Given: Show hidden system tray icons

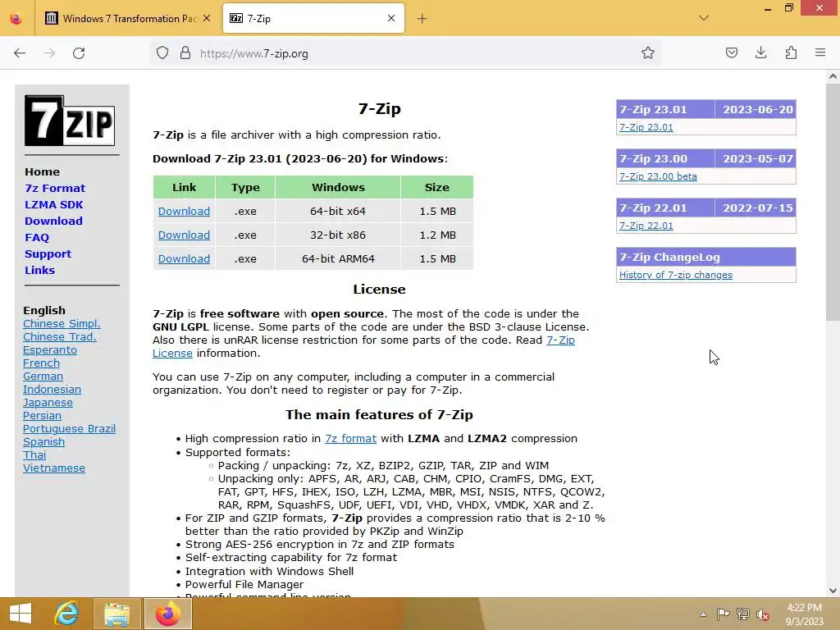Looking at the screenshot, I should [703, 614].
